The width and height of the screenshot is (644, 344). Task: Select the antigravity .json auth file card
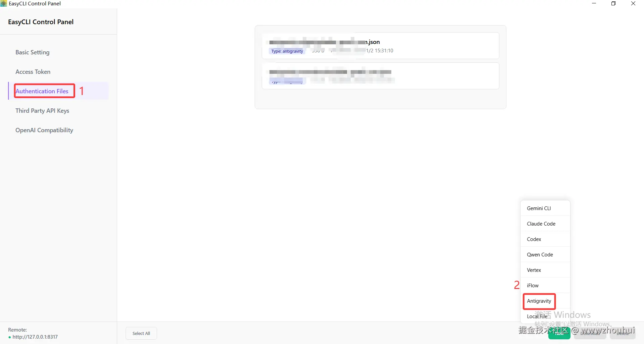[x=380, y=46]
